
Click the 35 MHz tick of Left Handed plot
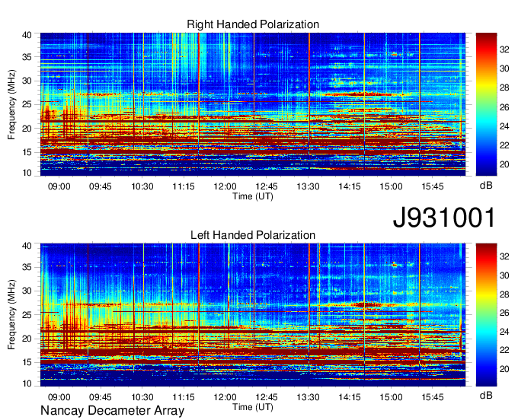coord(27,267)
